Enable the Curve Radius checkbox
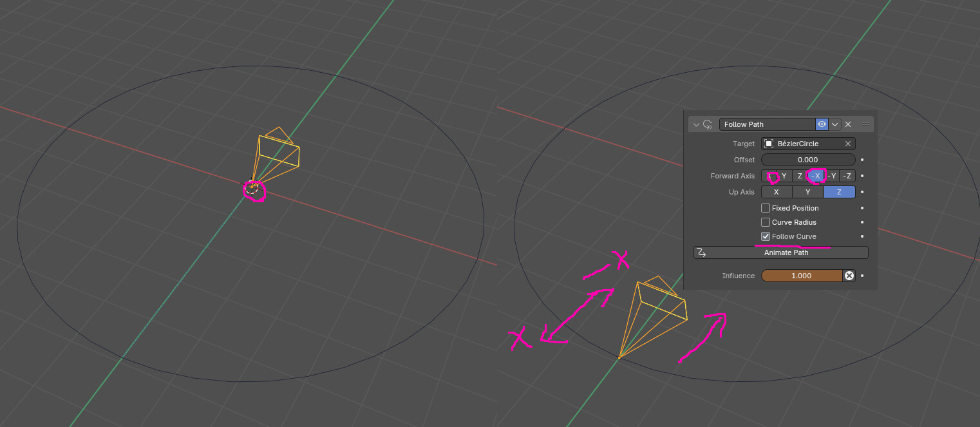 coord(766,222)
